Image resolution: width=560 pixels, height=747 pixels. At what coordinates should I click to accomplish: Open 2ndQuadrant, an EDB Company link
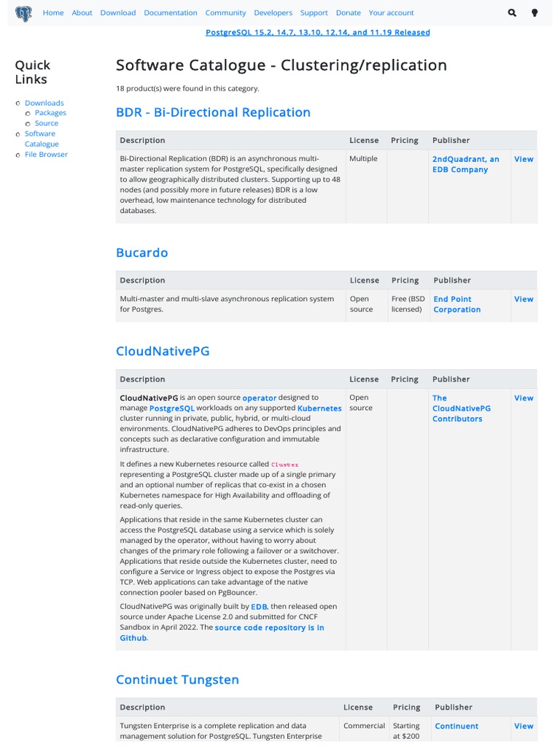465,164
